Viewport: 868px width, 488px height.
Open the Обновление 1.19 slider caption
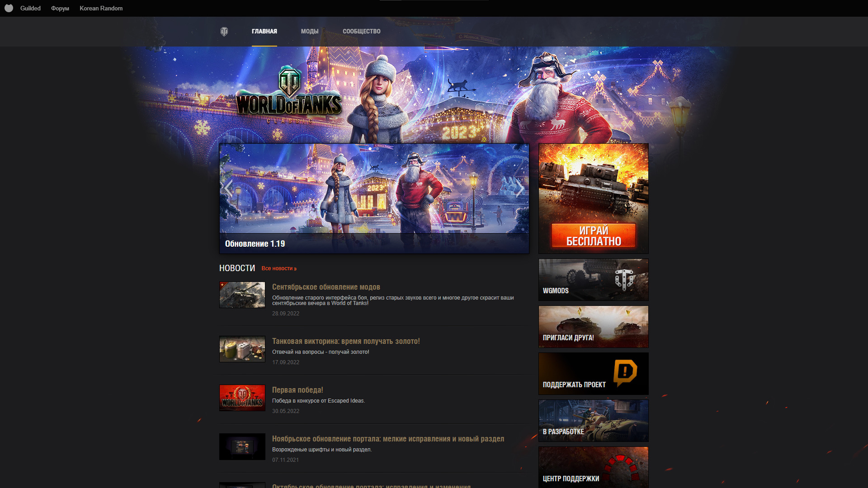pos(255,244)
